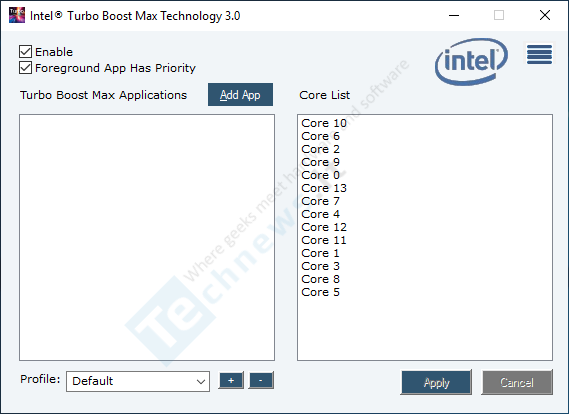Add a new profile with plus button
Image resolution: width=569 pixels, height=414 pixels.
pyautogui.click(x=231, y=381)
